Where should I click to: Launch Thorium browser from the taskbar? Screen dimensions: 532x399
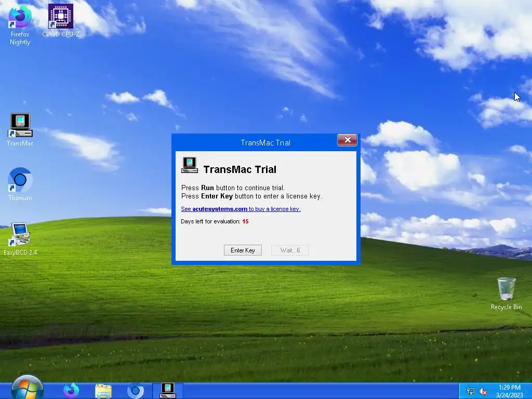pyautogui.click(x=136, y=391)
